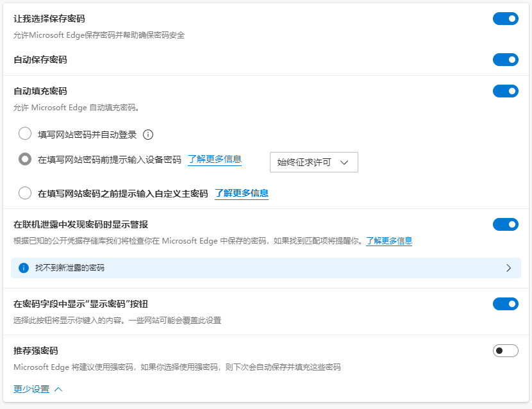
Task: Click 选择此按钮将显示你键入的内容 description
Action: point(117,321)
